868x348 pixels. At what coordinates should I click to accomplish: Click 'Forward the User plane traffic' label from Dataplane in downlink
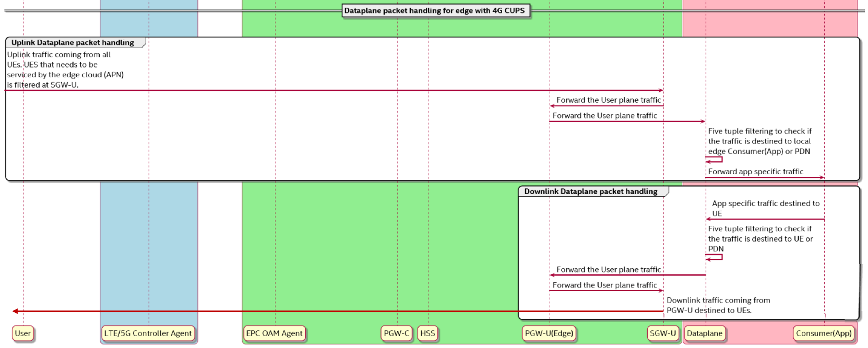click(x=609, y=269)
